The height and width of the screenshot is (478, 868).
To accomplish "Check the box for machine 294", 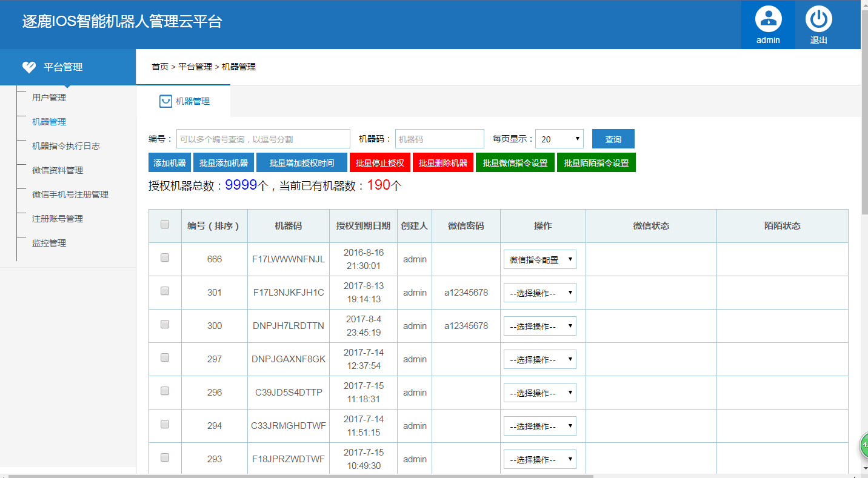I will coord(165,425).
